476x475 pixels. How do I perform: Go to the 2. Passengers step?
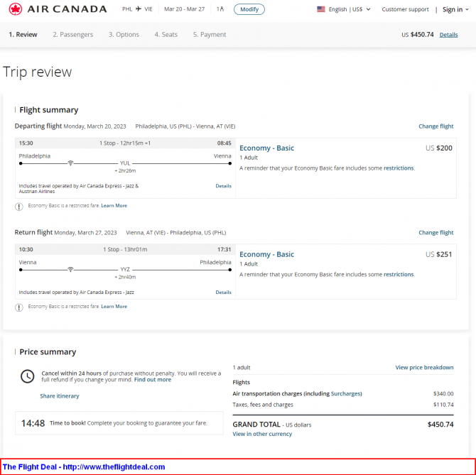click(72, 34)
